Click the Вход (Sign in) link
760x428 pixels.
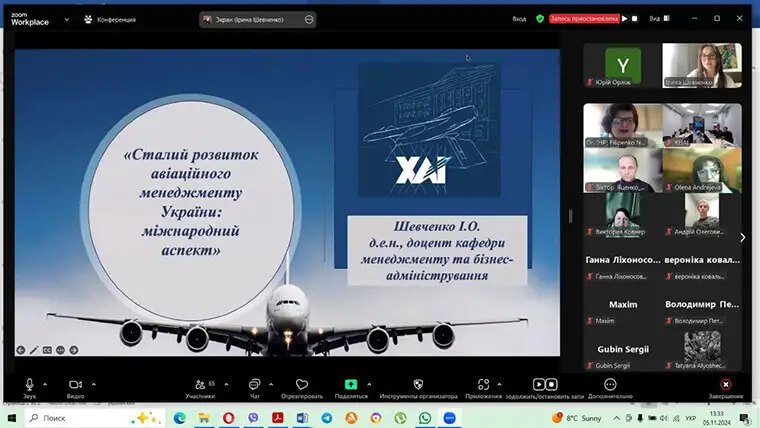(x=519, y=18)
